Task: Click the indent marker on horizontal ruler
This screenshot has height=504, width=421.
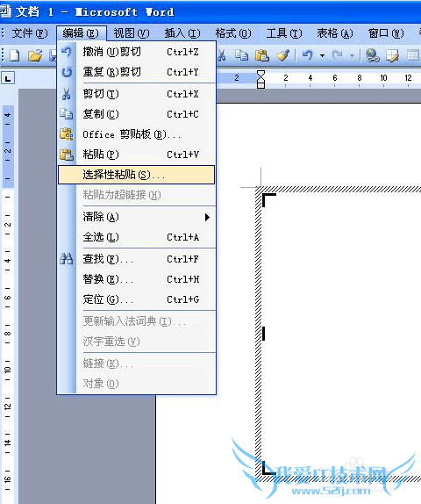Action: point(260,79)
